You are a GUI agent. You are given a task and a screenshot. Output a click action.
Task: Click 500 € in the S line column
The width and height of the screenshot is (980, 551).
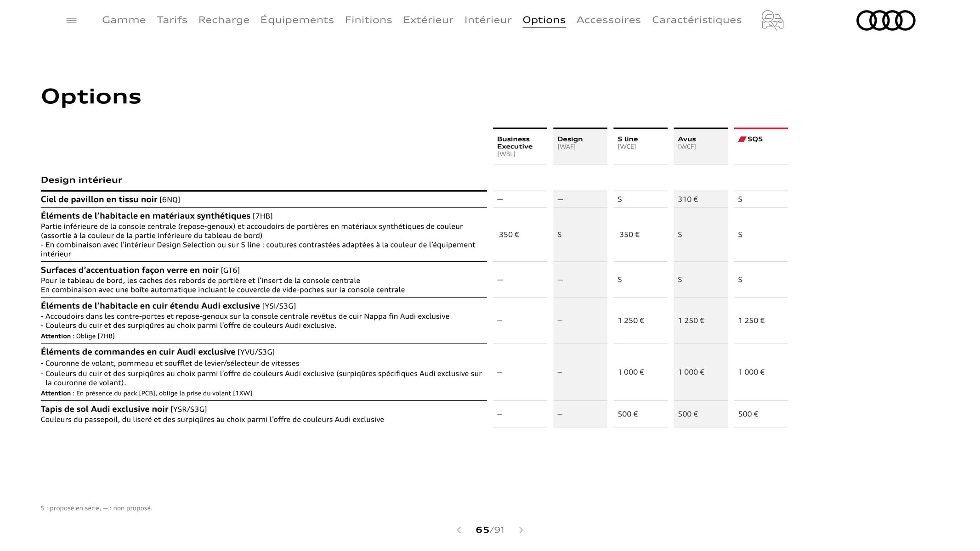pos(628,414)
